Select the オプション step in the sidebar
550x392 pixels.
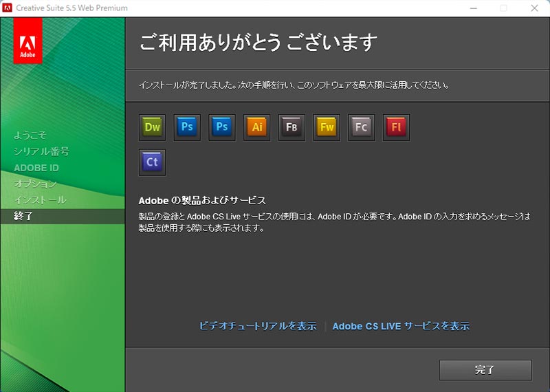(x=35, y=184)
